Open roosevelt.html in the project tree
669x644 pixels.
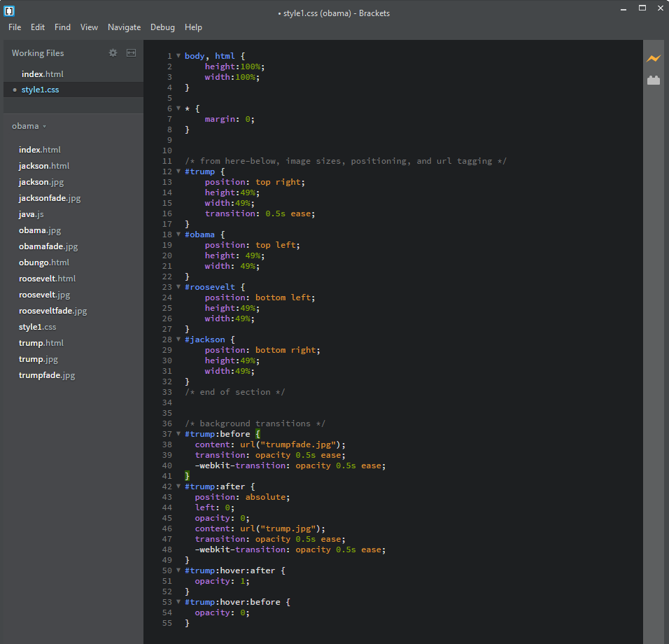pos(47,279)
